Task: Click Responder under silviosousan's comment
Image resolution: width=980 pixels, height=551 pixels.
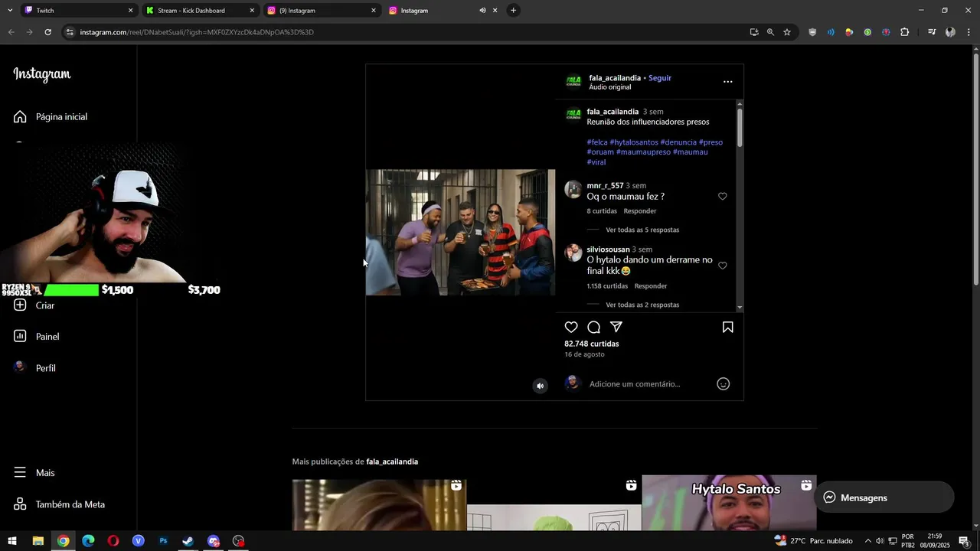Action: [x=651, y=286]
